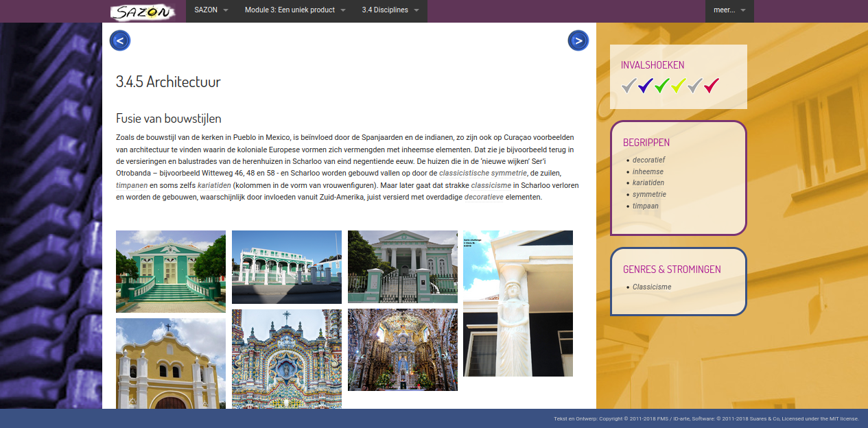The height and width of the screenshot is (428, 868).
Task: Open the colorful tiled church facade photo
Action: click(286, 359)
